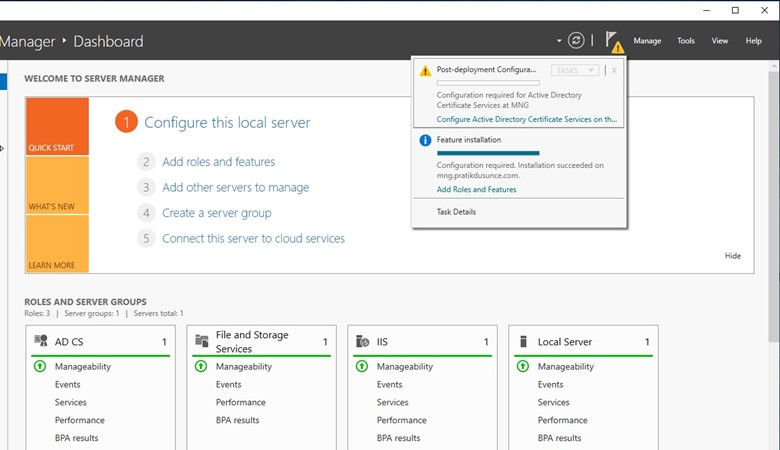780x450 pixels.
Task: Click Add other servers to manage
Action: point(235,187)
